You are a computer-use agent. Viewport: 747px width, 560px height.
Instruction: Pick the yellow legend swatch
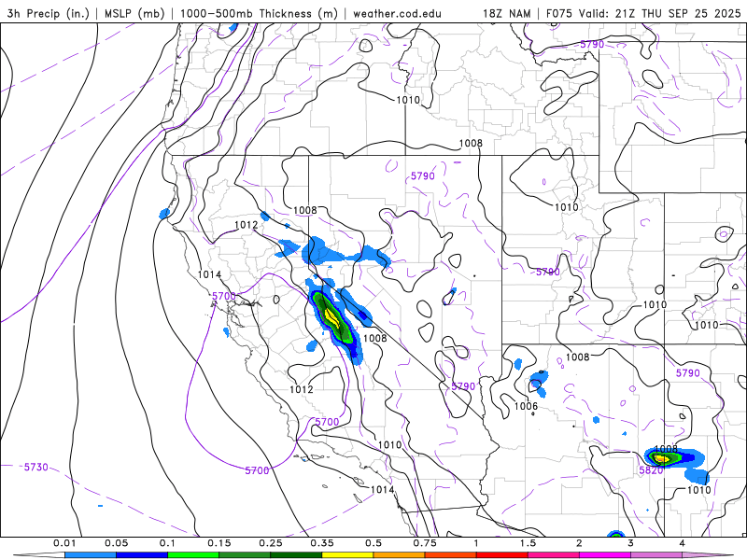coord(347,555)
